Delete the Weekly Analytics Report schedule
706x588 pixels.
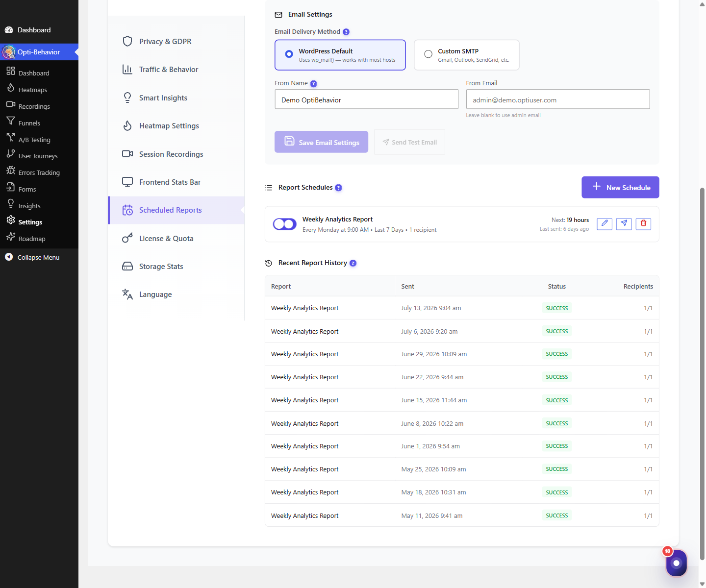[x=643, y=223]
